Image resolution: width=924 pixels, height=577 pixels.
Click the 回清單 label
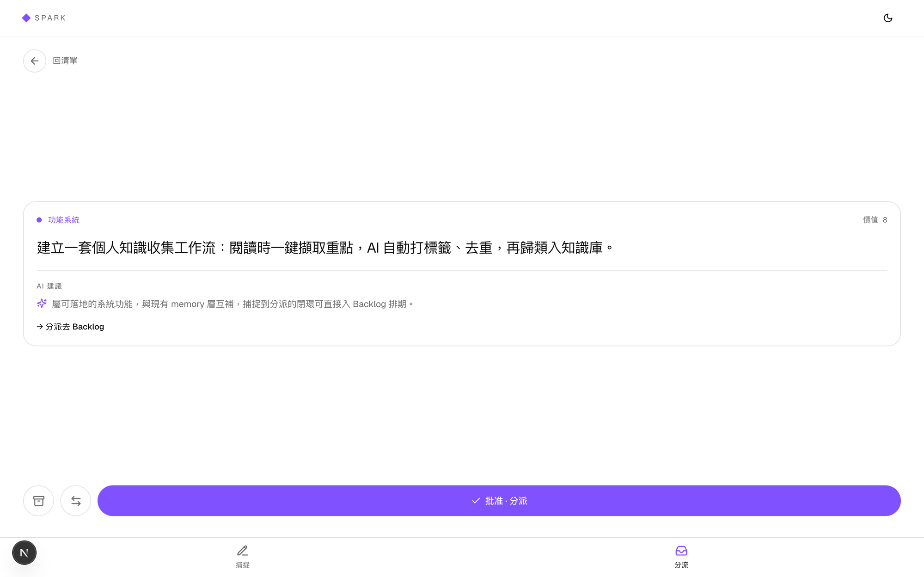65,61
